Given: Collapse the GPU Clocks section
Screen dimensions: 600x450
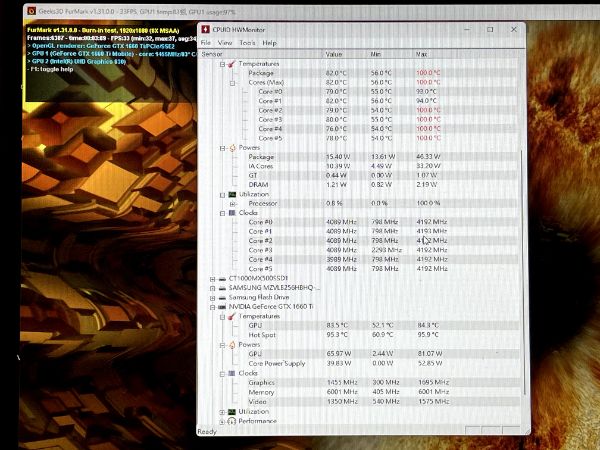Looking at the screenshot, I should 222,374.
